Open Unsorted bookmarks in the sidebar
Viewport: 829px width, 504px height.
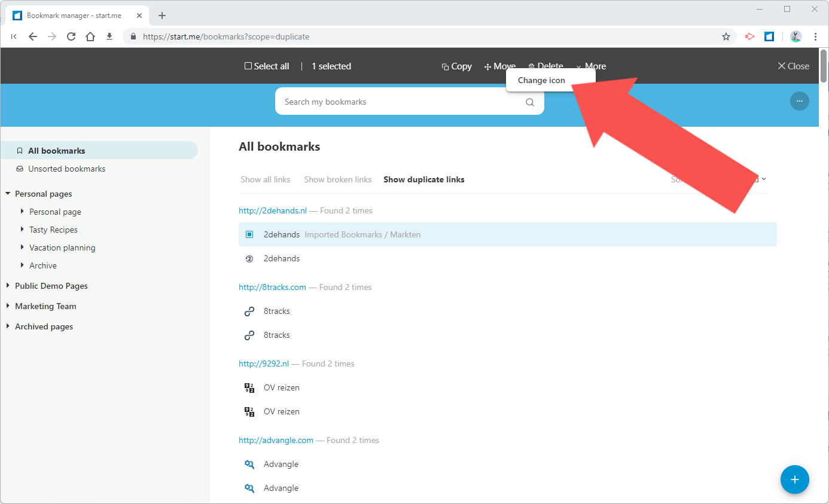point(66,169)
